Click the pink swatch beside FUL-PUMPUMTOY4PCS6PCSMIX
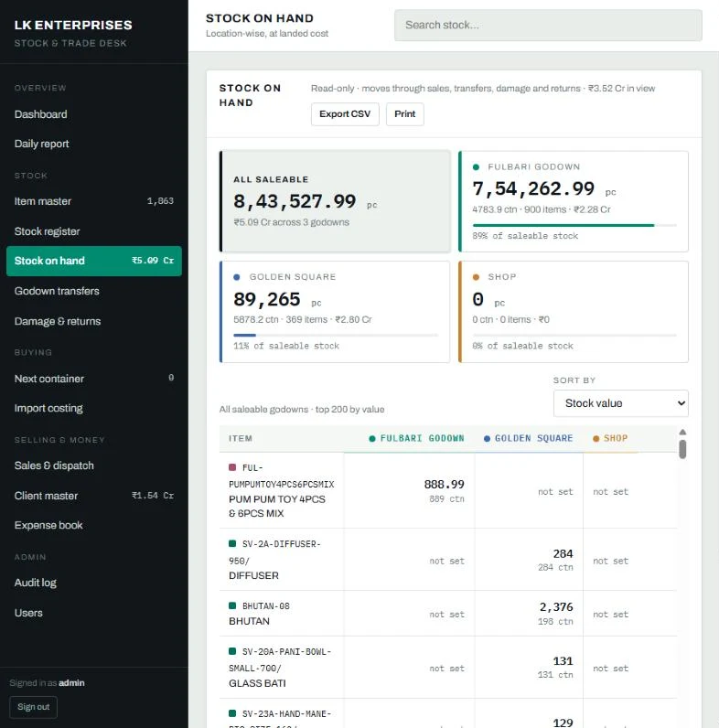 [232, 467]
